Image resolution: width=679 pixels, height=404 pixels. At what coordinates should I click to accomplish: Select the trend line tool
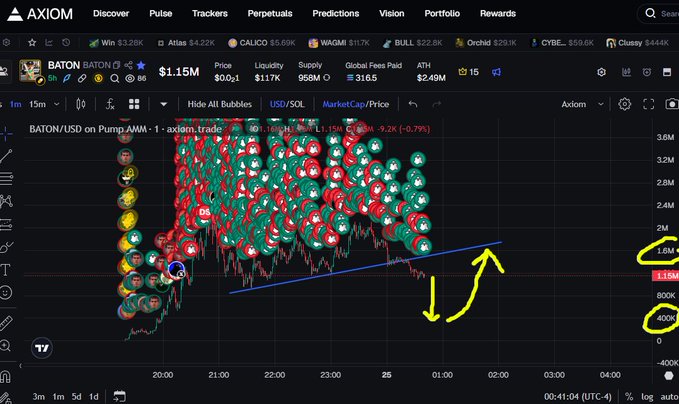6,156
